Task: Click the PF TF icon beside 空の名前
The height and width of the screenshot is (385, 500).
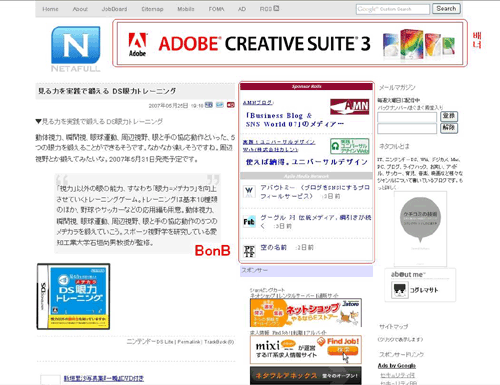Action: point(249,251)
